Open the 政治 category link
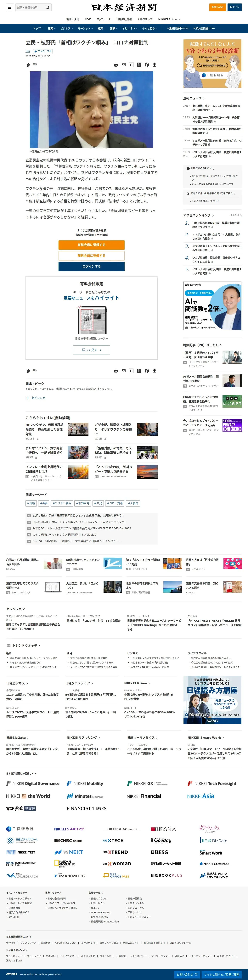 [28, 51]
